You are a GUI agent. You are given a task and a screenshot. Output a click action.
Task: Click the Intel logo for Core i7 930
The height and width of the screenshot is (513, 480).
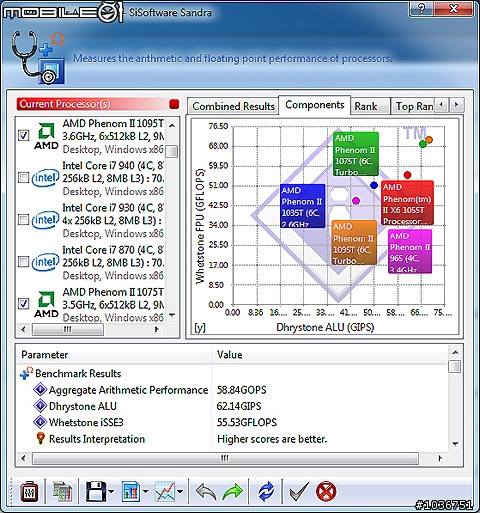(x=45, y=220)
